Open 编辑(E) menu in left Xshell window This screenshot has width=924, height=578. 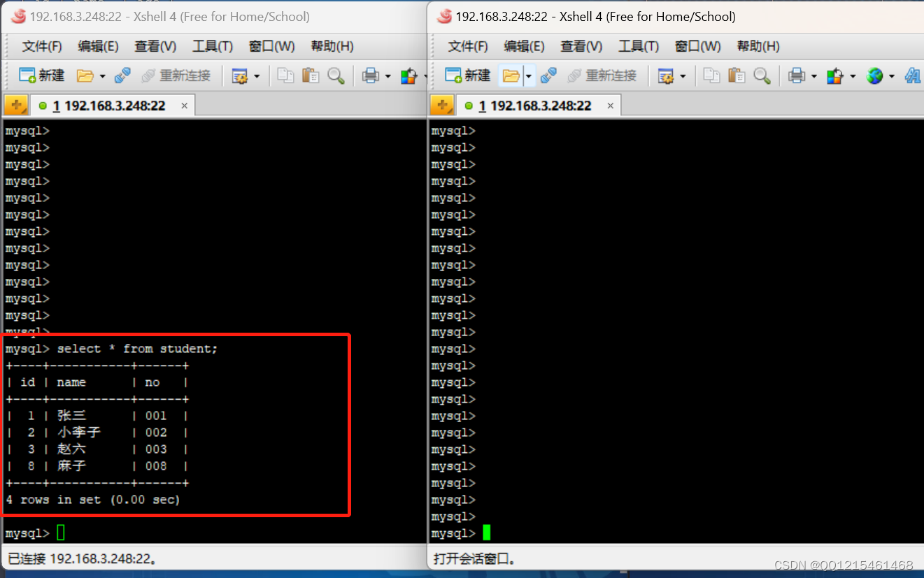coord(98,46)
